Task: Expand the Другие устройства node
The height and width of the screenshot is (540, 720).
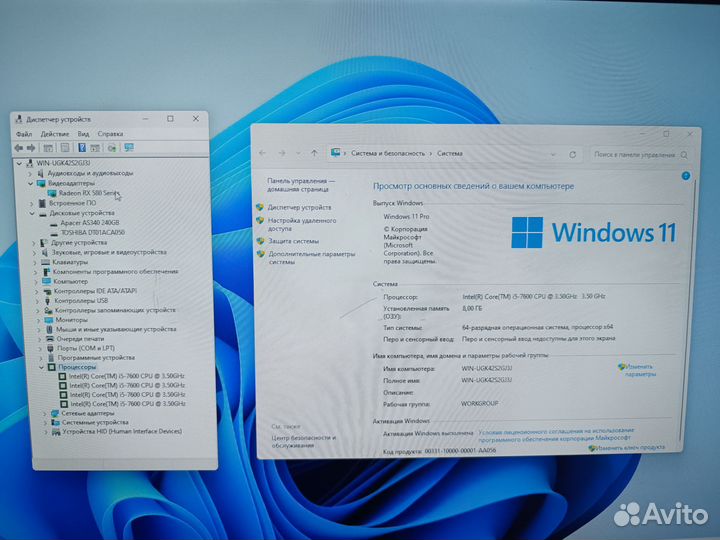Action: (x=34, y=243)
